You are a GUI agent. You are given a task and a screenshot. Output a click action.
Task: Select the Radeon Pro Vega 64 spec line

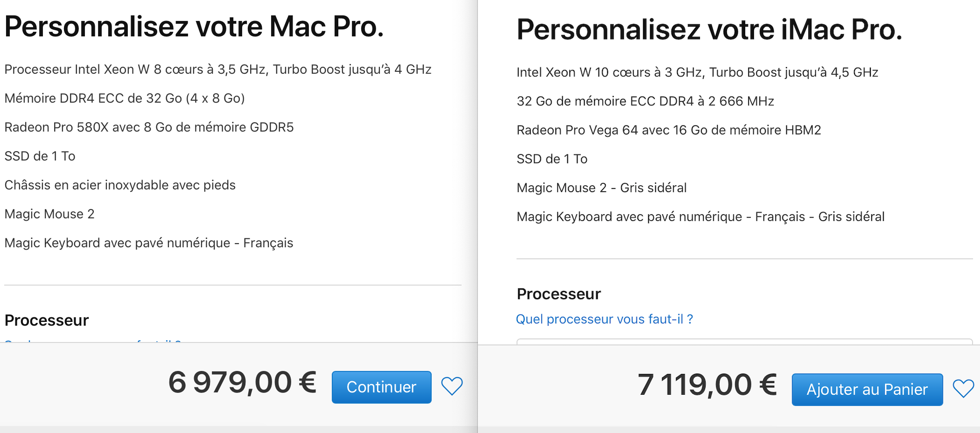tap(669, 130)
